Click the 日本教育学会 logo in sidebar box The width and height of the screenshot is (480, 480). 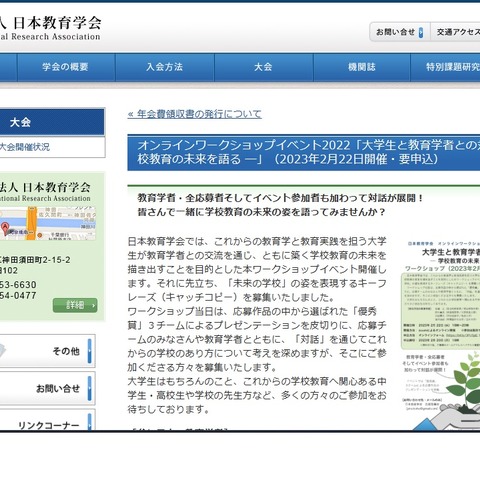[45, 191]
